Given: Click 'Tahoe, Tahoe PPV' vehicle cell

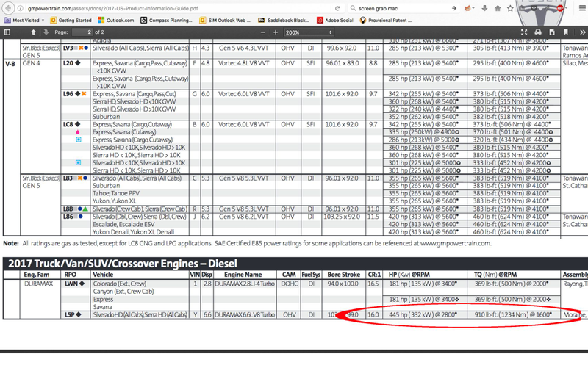Looking at the screenshot, I should pos(116,193).
